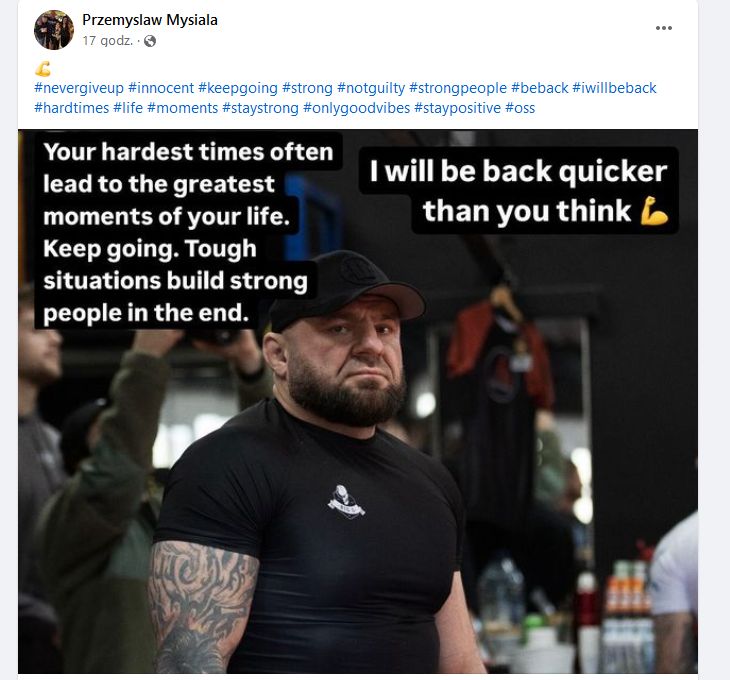Click the #life hashtag

(128, 108)
